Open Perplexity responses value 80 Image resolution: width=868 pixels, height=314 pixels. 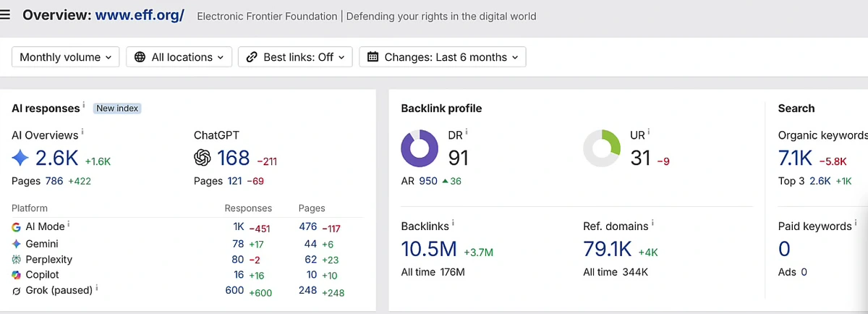238,260
